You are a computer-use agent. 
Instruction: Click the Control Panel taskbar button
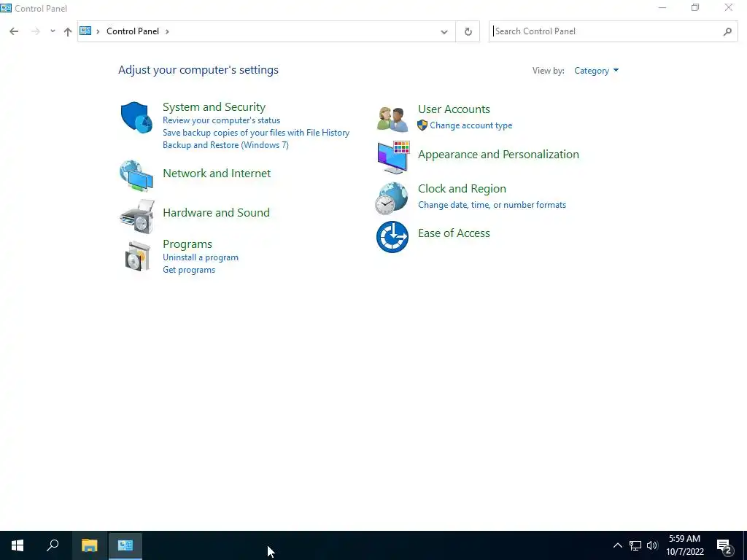125,545
